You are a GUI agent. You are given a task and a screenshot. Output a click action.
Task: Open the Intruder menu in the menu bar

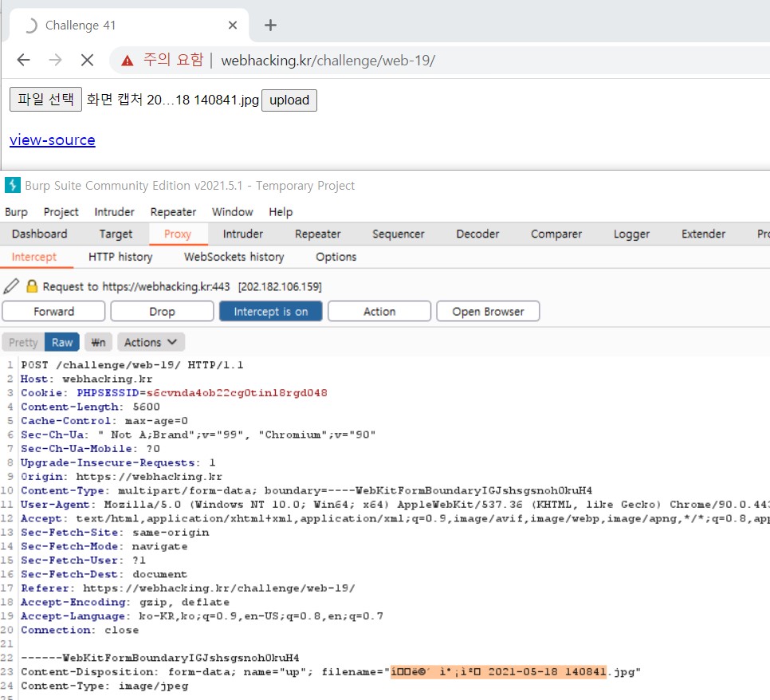click(115, 212)
